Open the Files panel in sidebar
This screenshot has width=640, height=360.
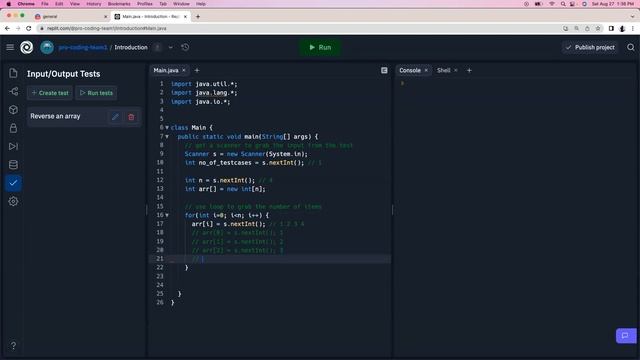(13, 73)
